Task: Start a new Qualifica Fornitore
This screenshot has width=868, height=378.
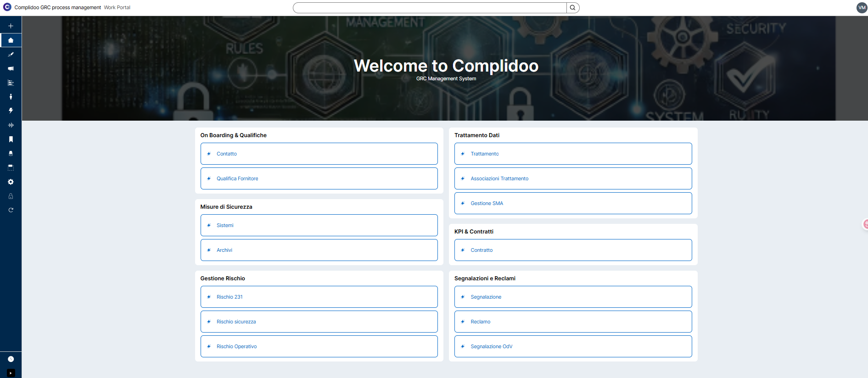Action: 319,178
